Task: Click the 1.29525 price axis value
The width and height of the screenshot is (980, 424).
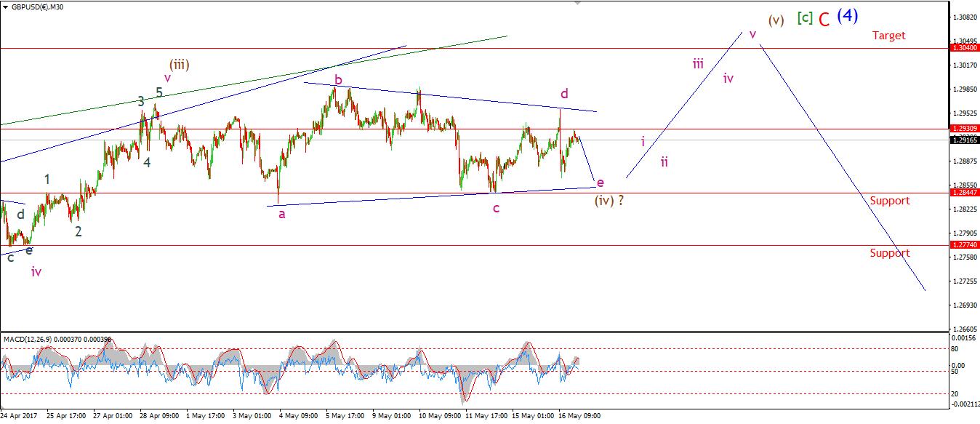Action: (x=964, y=113)
